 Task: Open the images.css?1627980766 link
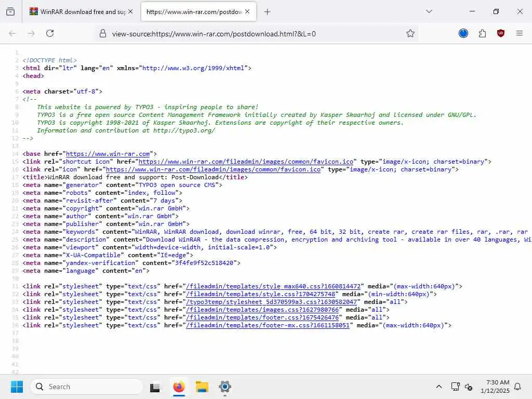[x=262, y=310]
